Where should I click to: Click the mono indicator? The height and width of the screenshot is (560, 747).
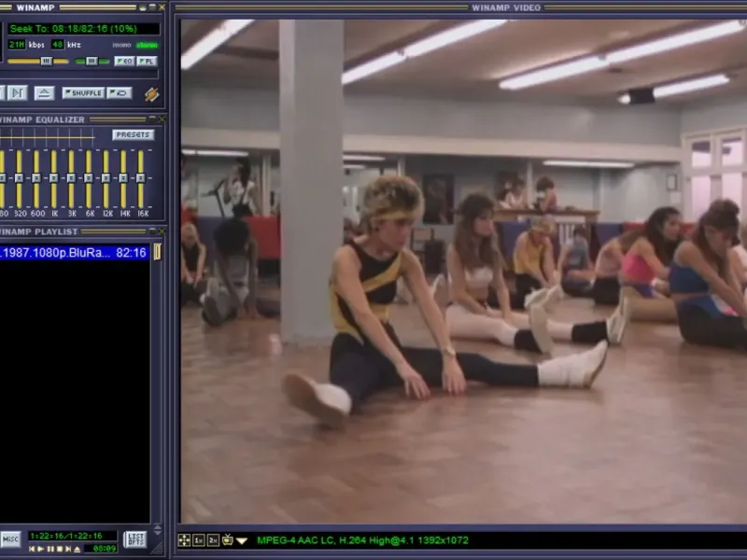(x=122, y=45)
